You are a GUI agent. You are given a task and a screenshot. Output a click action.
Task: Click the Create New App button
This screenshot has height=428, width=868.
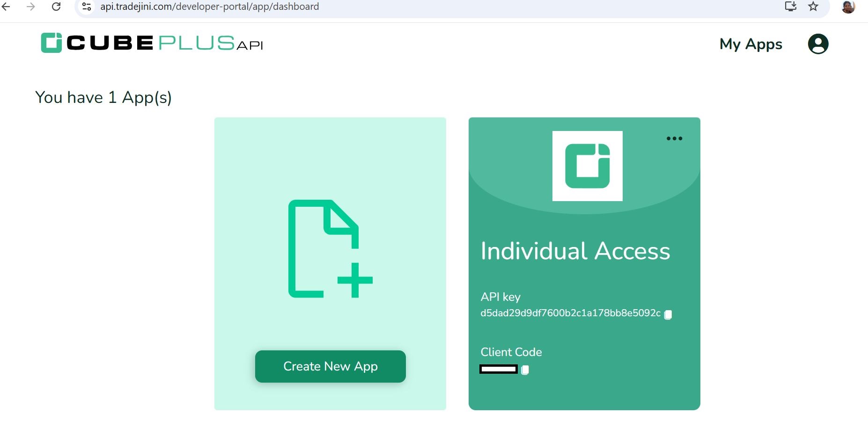pyautogui.click(x=331, y=366)
